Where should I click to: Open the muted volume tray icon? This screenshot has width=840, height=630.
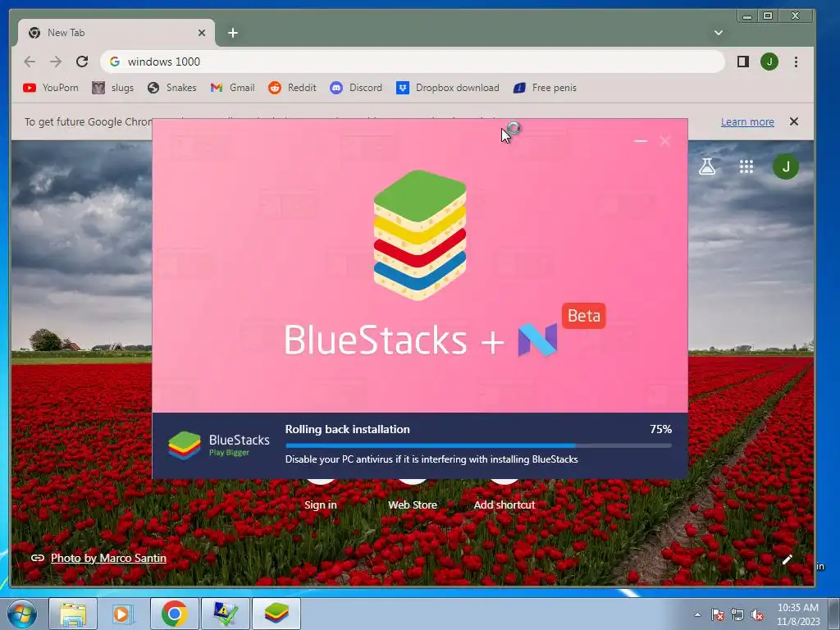click(757, 614)
